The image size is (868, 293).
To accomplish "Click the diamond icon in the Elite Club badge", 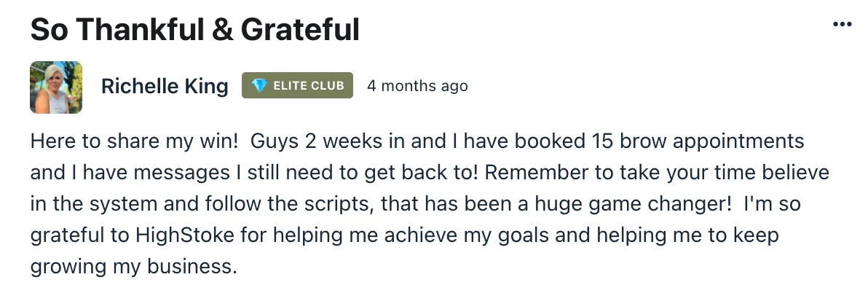I will pyautogui.click(x=259, y=86).
